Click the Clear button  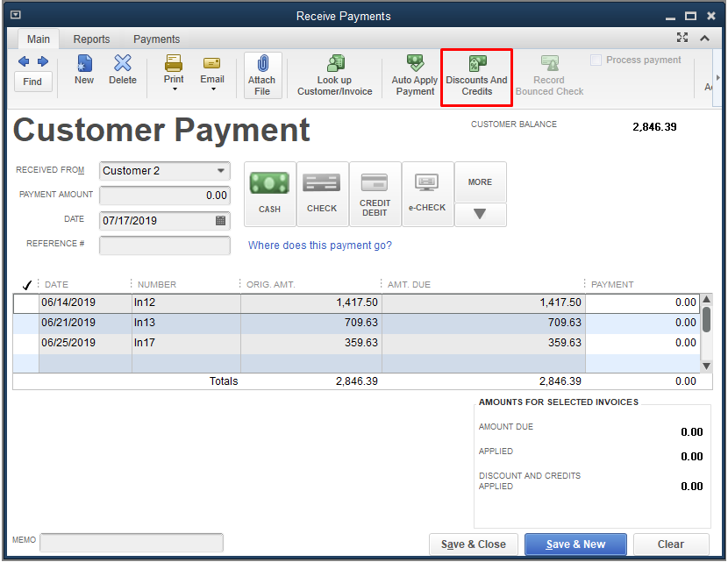click(x=671, y=544)
